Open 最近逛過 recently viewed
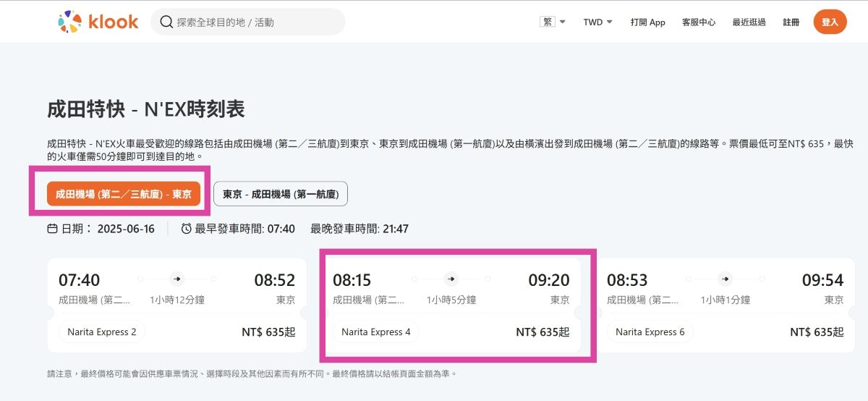Viewport: 868px width, 401px height. tap(749, 22)
